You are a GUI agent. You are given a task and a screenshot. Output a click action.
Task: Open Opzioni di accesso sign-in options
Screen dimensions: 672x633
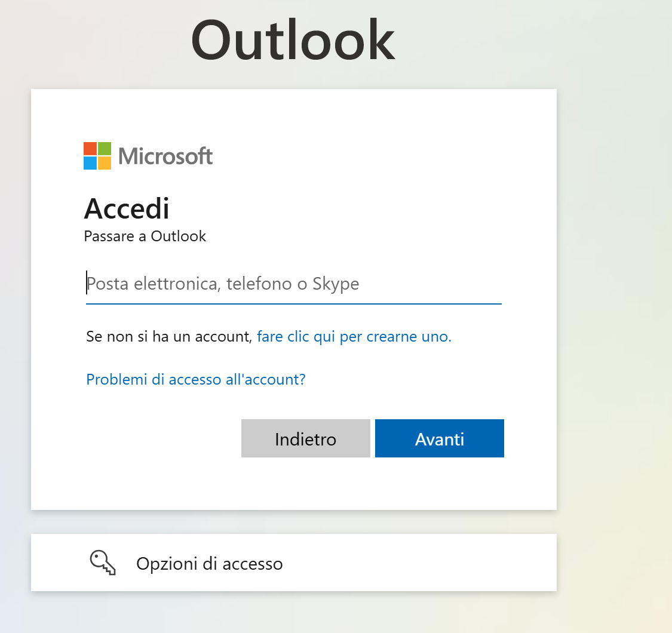pyautogui.click(x=293, y=563)
